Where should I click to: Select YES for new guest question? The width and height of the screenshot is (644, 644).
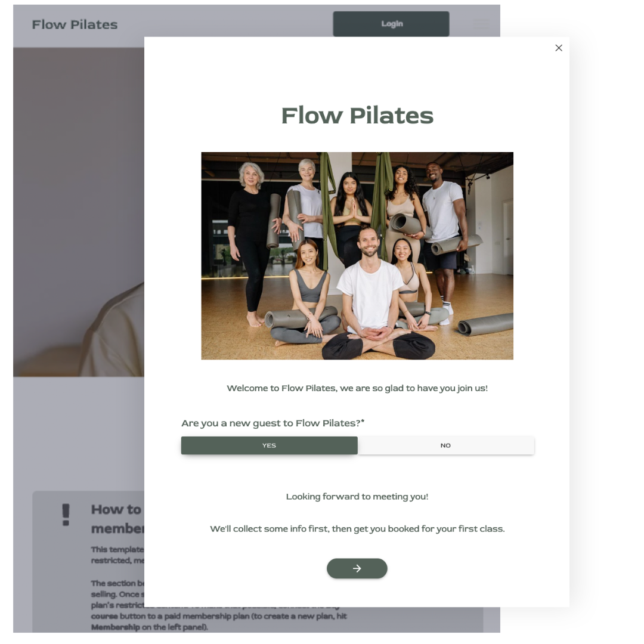click(x=270, y=445)
